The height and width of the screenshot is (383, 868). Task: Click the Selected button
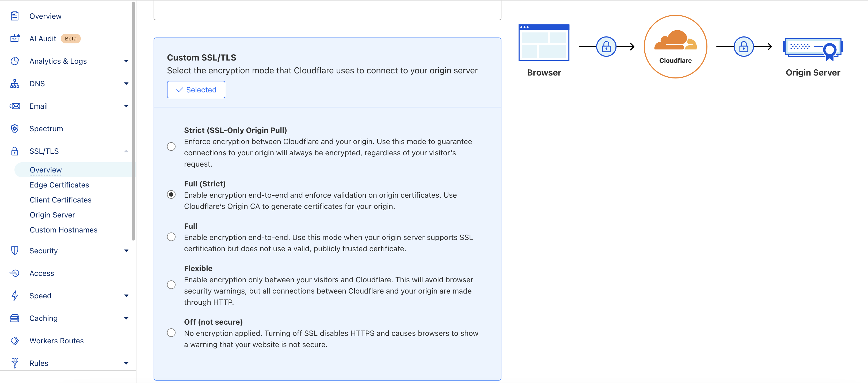pos(196,90)
